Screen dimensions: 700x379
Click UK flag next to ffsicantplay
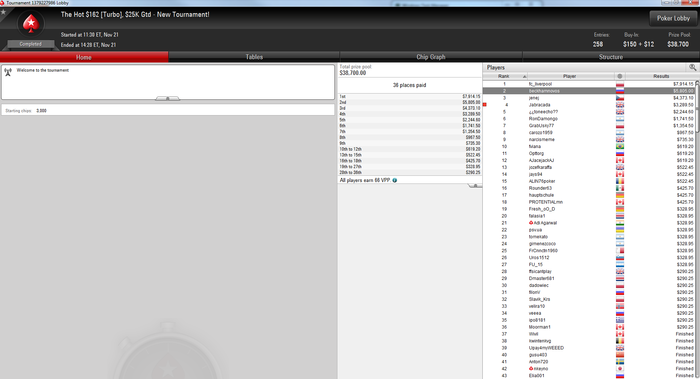coord(620,271)
